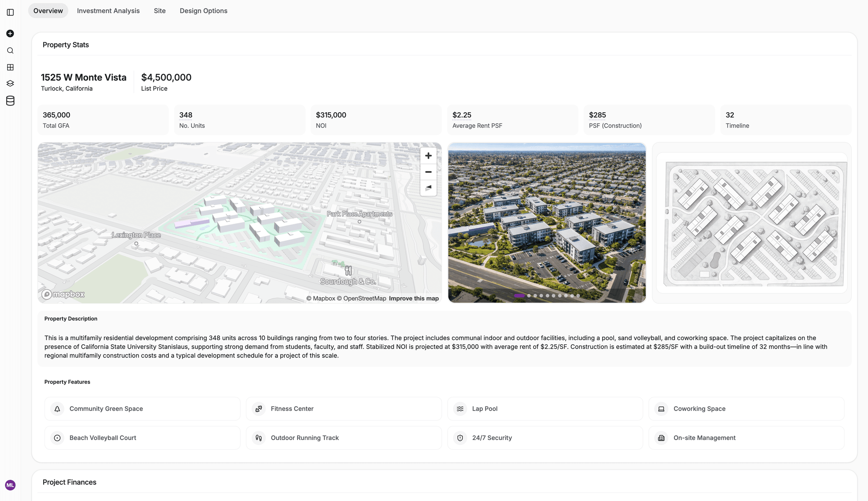The image size is (868, 501).
Task: Open the database icon in sidebar
Action: pyautogui.click(x=10, y=101)
